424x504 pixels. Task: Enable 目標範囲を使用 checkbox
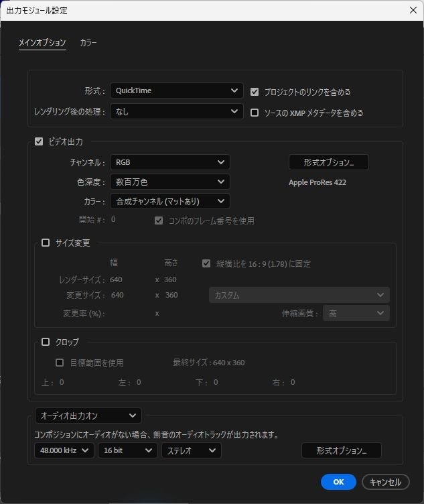click(x=60, y=363)
